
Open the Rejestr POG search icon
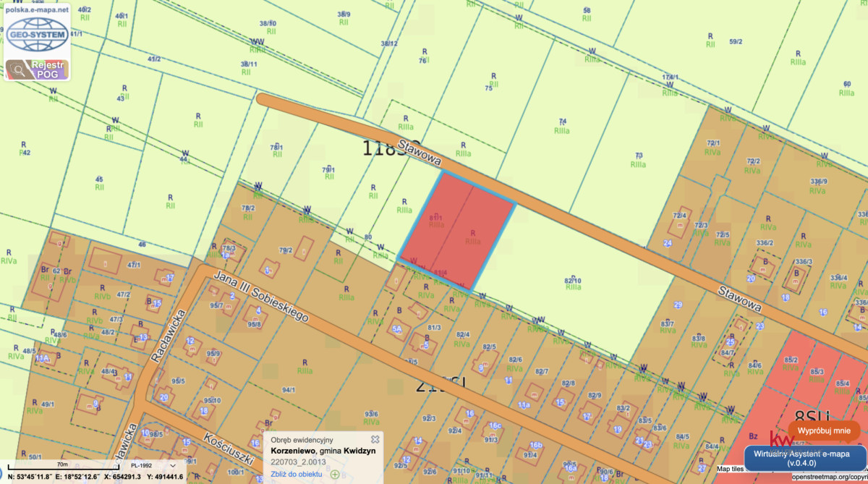(x=17, y=69)
